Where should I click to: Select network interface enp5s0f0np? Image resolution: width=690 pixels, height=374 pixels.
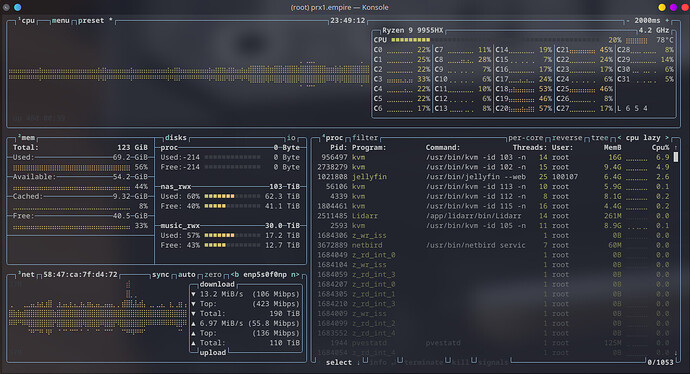point(265,275)
